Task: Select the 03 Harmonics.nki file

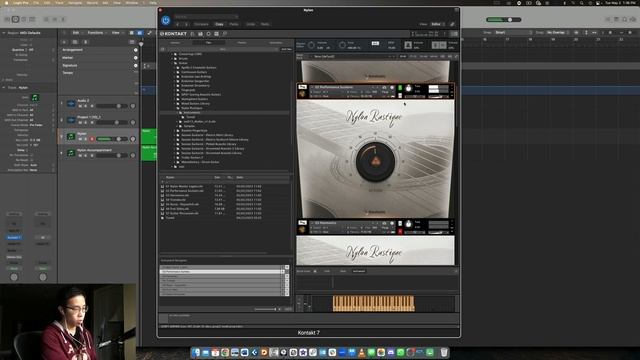Action: click(177, 195)
